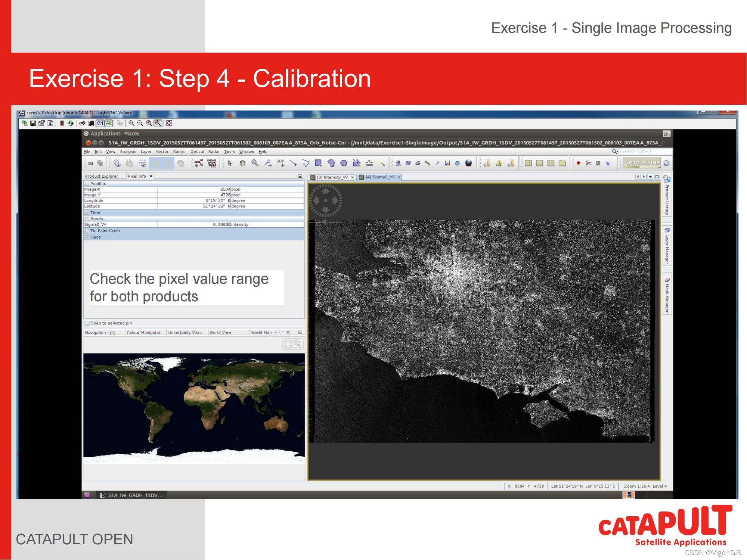Select the hand panning tool
Image resolution: width=747 pixels, height=560 pixels.
tap(242, 163)
